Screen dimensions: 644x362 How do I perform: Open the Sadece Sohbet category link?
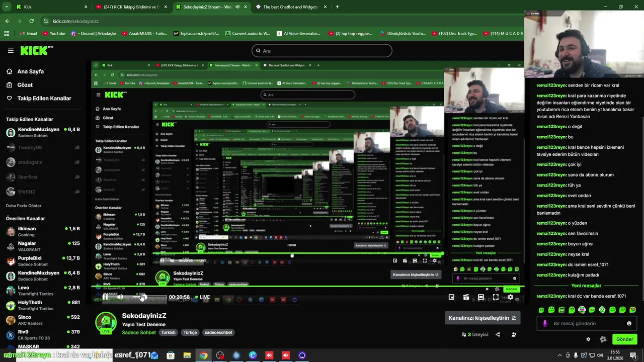pos(139,332)
